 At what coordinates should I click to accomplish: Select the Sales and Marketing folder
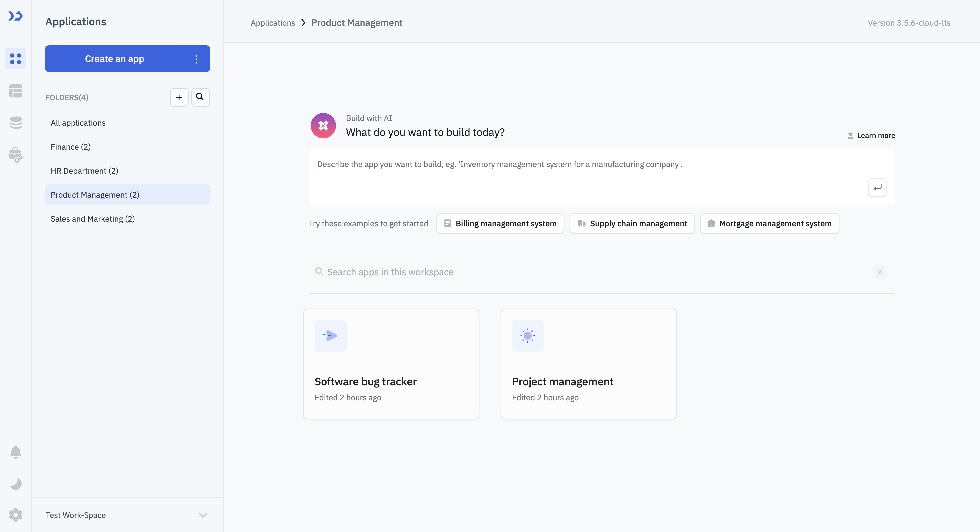pos(92,219)
